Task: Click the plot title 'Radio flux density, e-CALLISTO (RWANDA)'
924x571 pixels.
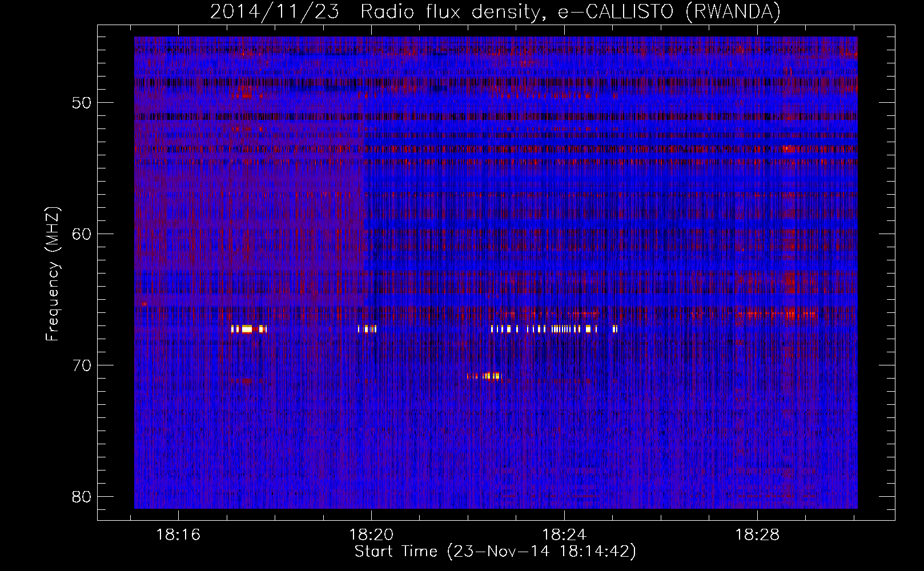Action: 570,12
